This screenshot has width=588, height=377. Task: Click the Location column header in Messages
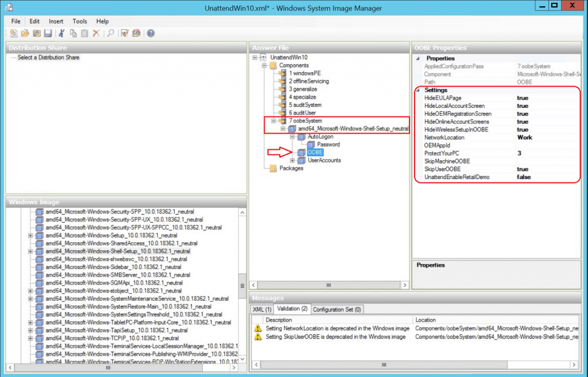(496, 320)
